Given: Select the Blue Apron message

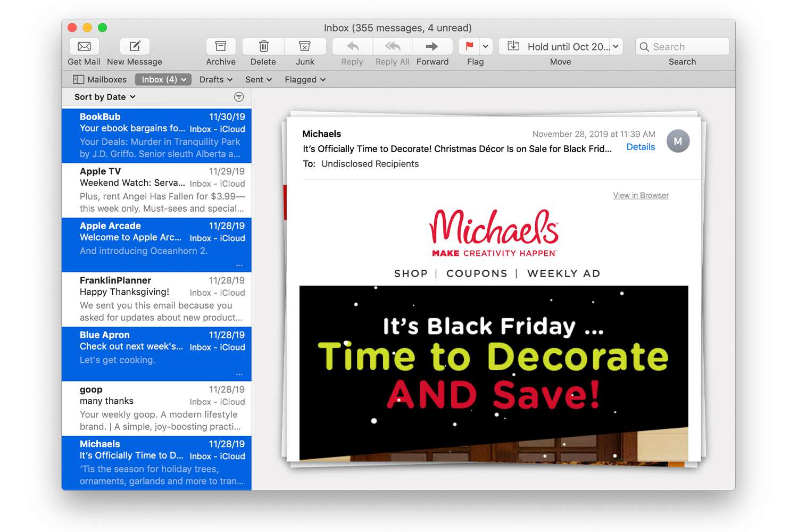Looking at the screenshot, I should coord(156,354).
